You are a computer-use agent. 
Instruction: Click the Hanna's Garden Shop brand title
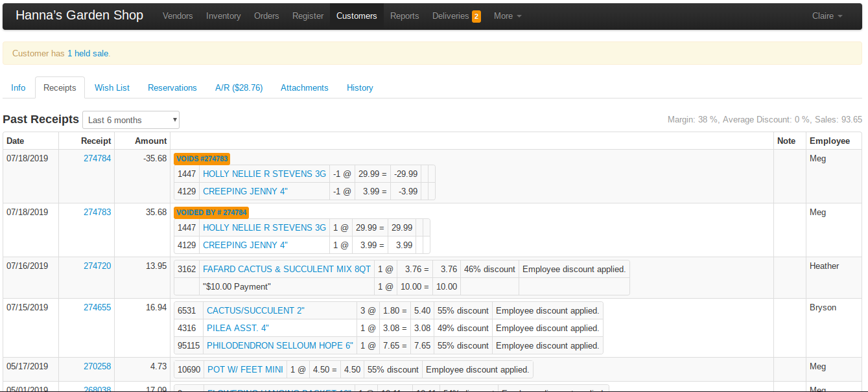(79, 16)
